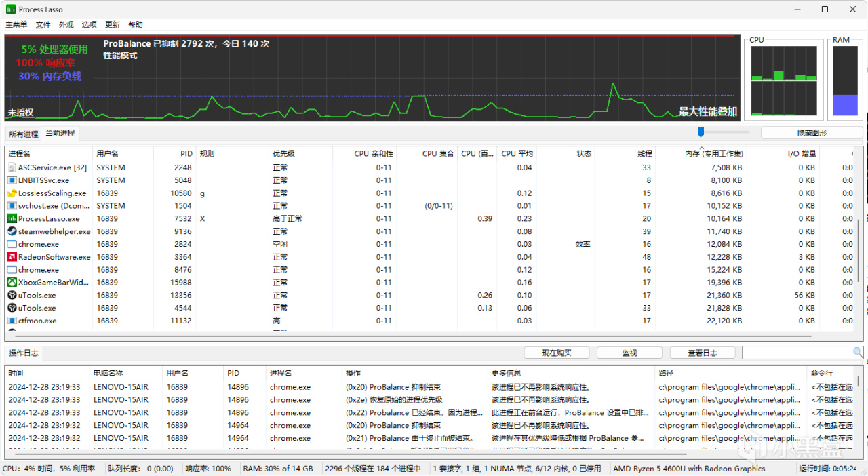Sort by CPU 亲和性 column header
Screen dimensions: 868x476
(364, 153)
